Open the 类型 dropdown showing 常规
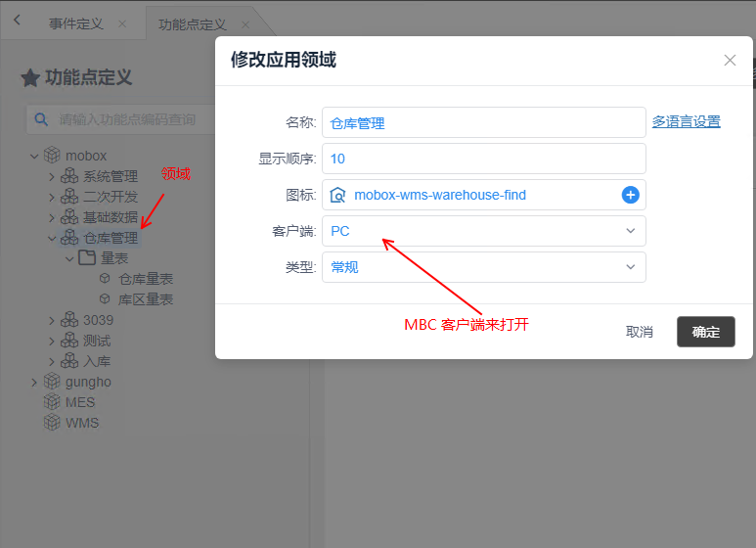This screenshot has width=756, height=548. click(x=483, y=267)
